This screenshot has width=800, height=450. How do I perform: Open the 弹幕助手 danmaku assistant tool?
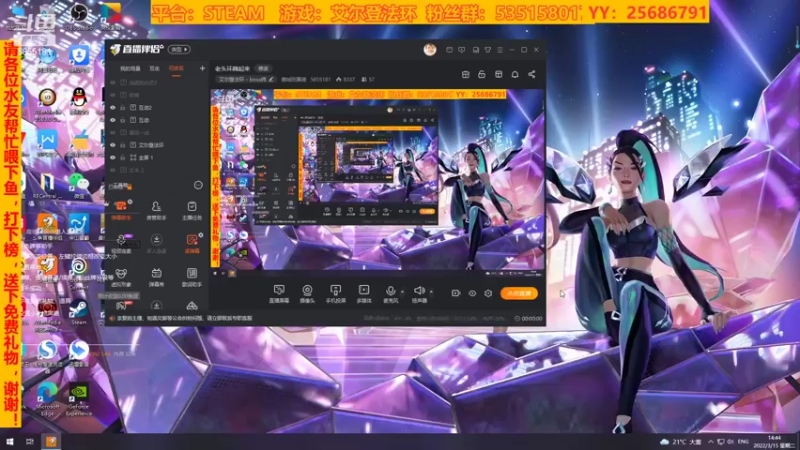(x=121, y=210)
